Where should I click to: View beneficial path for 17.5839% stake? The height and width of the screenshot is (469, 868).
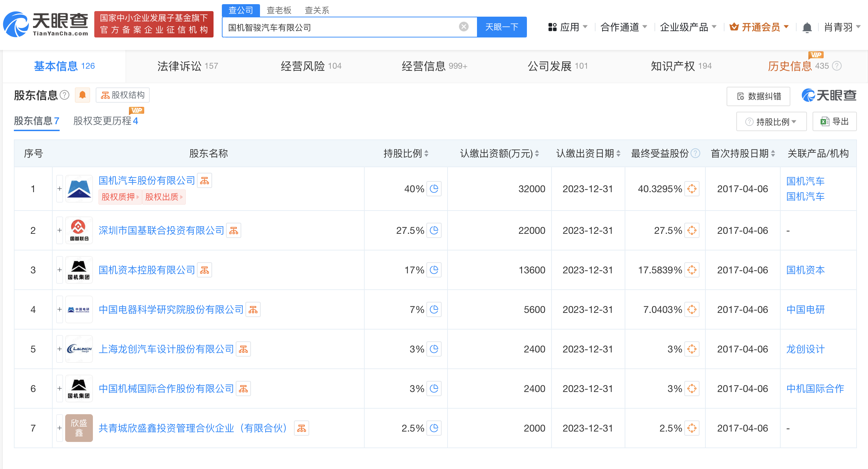(x=692, y=270)
